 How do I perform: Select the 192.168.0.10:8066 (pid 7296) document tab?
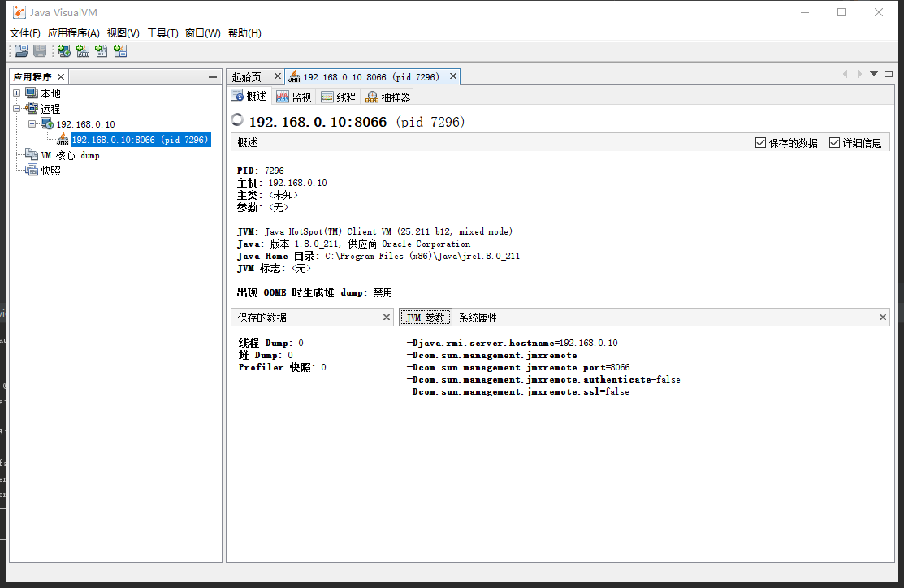(x=371, y=76)
